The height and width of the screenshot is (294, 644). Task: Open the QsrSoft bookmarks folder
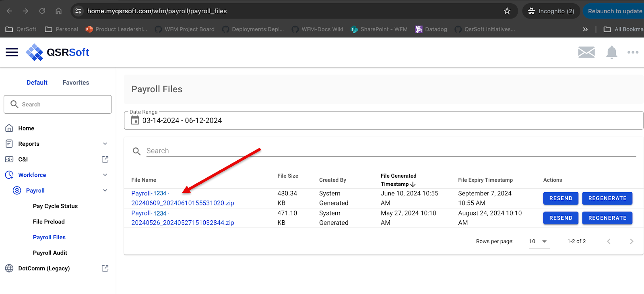tap(21, 29)
